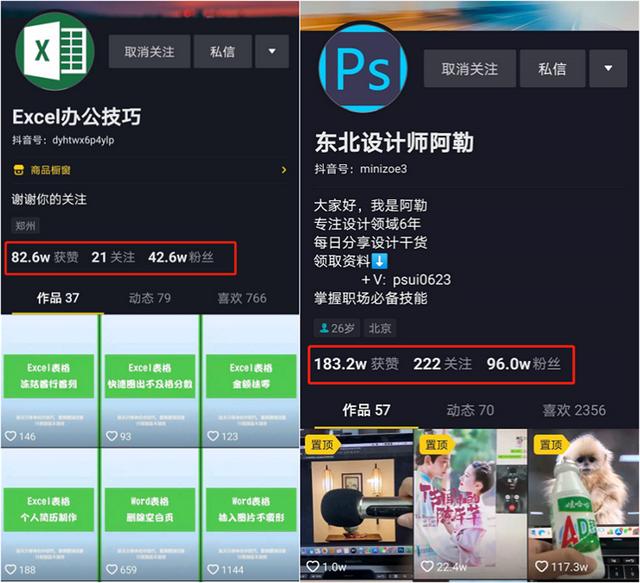Open dropdown arrow on Excel办公技巧 profile
Viewport: 640px width, 583px height.
[272, 51]
